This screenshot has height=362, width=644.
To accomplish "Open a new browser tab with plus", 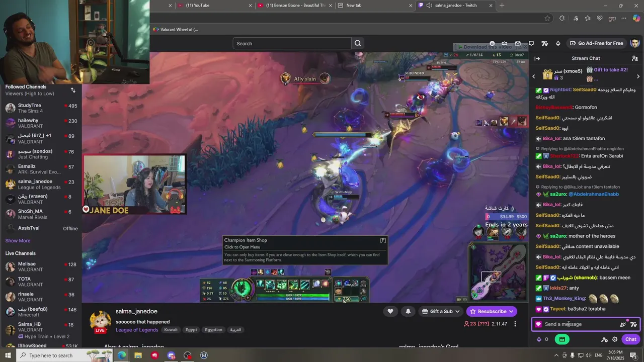I will pos(502,6).
